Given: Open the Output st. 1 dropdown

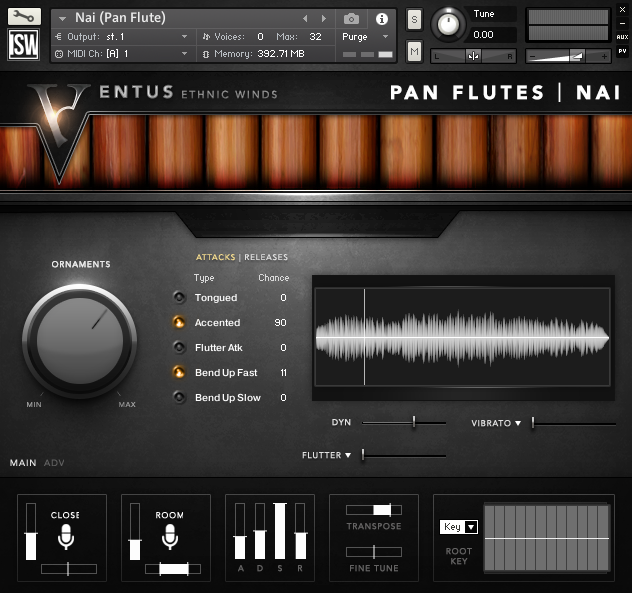Looking at the screenshot, I should (184, 37).
